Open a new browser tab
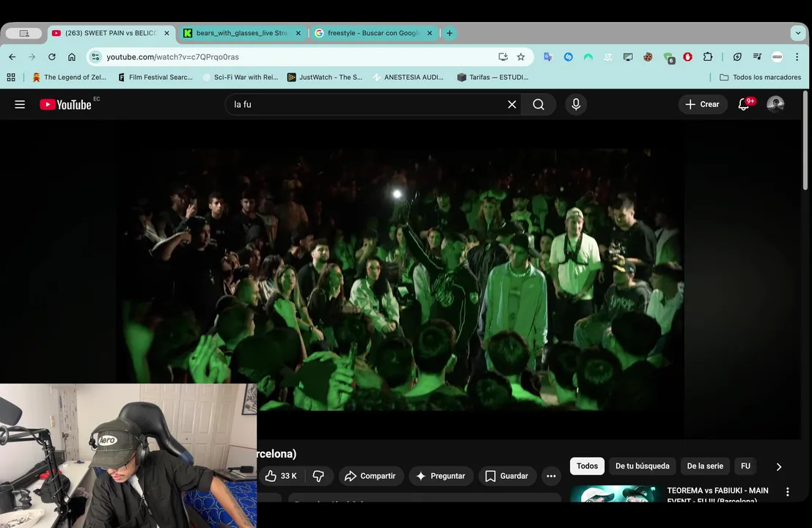 tap(450, 33)
